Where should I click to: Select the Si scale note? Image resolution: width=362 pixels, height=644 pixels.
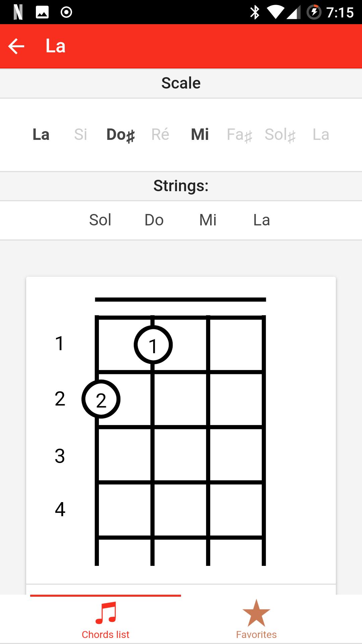tap(80, 135)
